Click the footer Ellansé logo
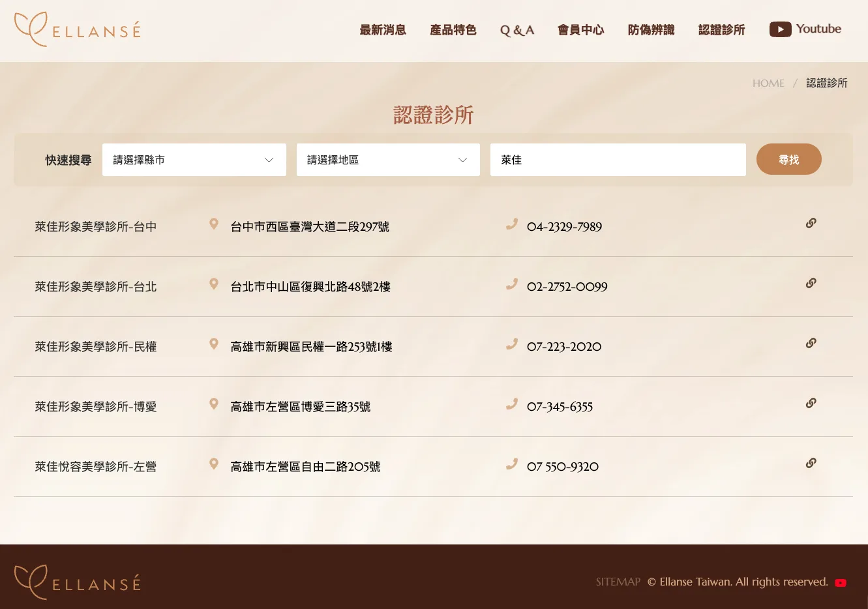 (76, 581)
